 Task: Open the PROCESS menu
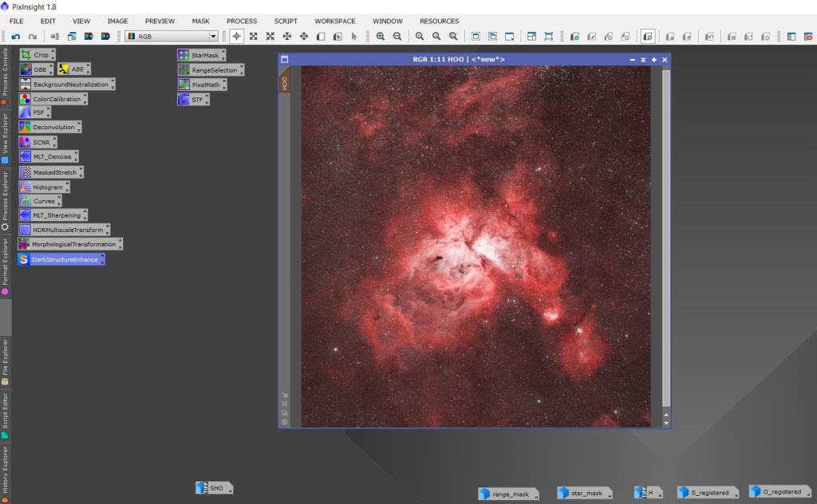tap(242, 21)
